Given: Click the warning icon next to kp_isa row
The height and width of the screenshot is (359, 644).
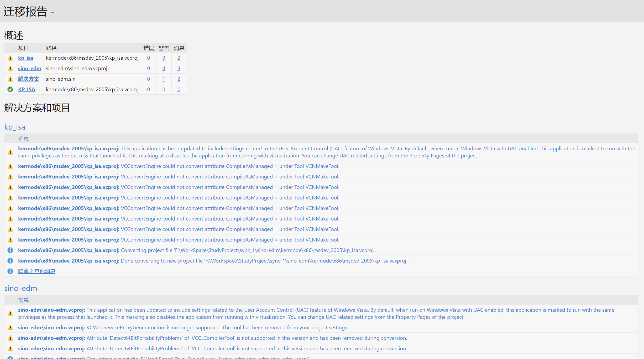Looking at the screenshot, I should click(x=10, y=58).
